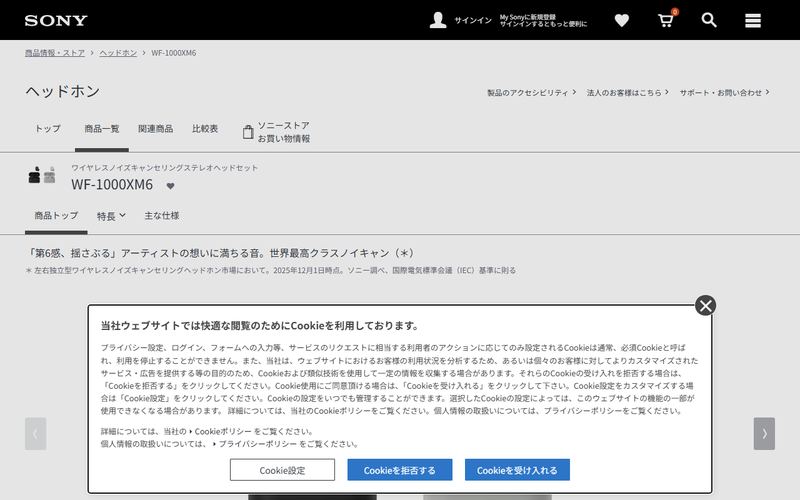The image size is (800, 500).
Task: Open 法人のお客様はこちら link
Action: (x=627, y=92)
